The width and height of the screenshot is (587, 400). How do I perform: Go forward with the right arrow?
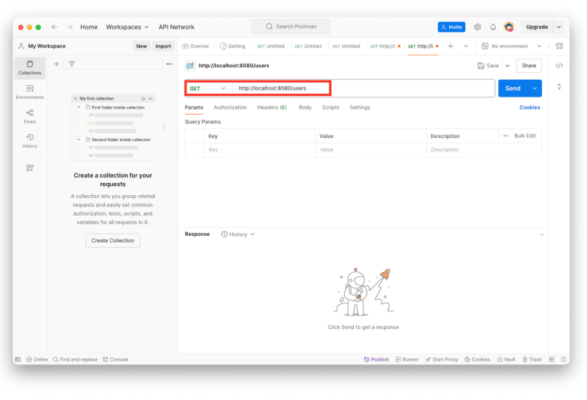coord(70,27)
